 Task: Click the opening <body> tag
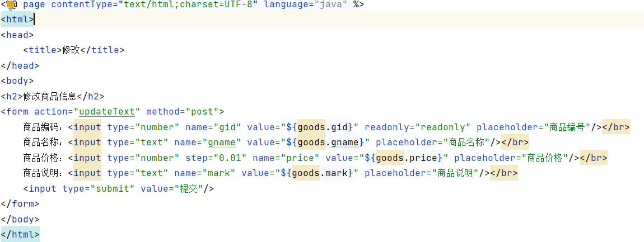(x=18, y=81)
